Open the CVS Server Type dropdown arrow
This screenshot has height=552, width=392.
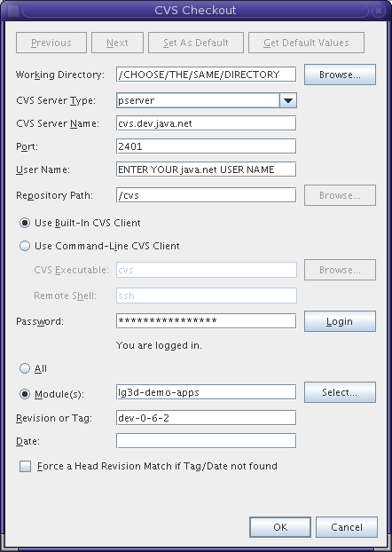click(288, 100)
